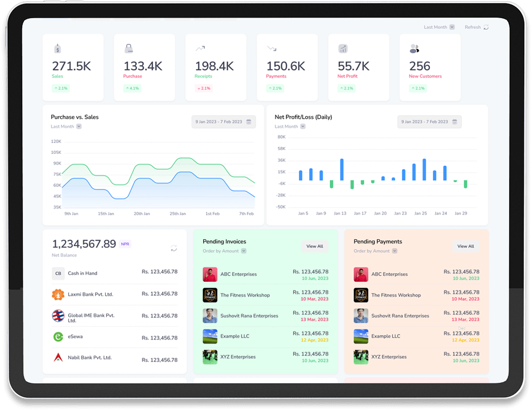The width and height of the screenshot is (532, 410).
Task: Refresh the Net Balance card
Action: [x=173, y=248]
